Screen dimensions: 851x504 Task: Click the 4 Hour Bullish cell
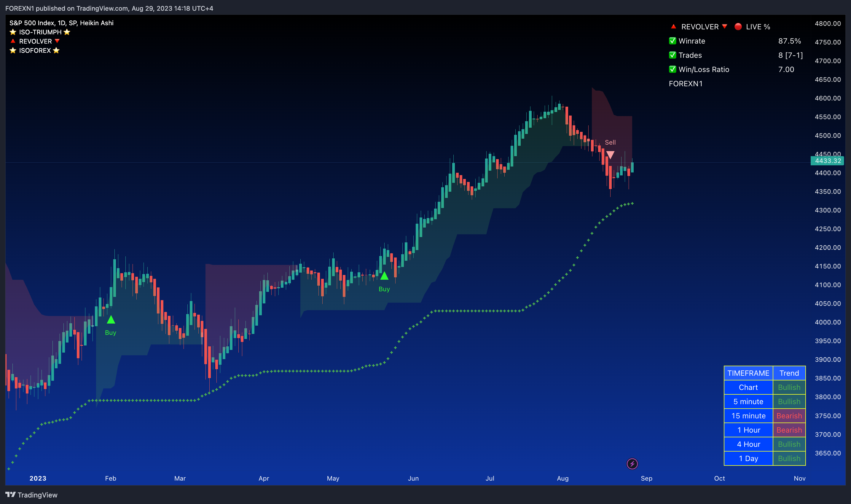(789, 444)
